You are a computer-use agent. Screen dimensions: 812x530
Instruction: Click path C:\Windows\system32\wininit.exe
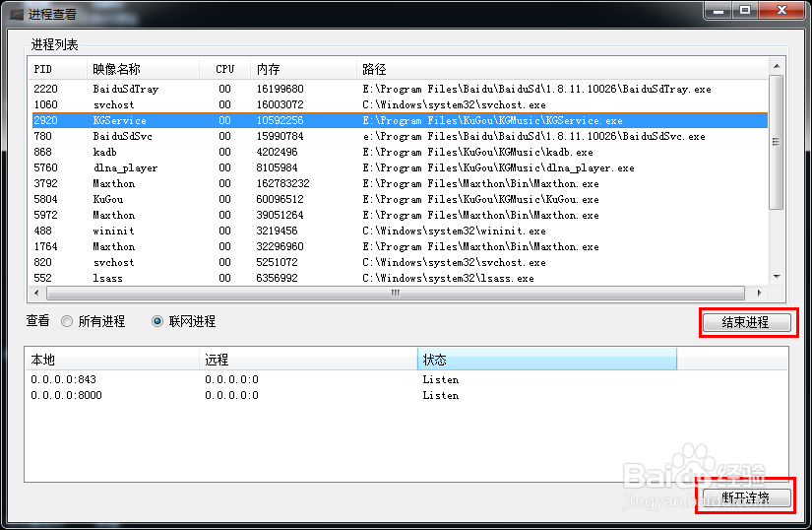tap(454, 232)
